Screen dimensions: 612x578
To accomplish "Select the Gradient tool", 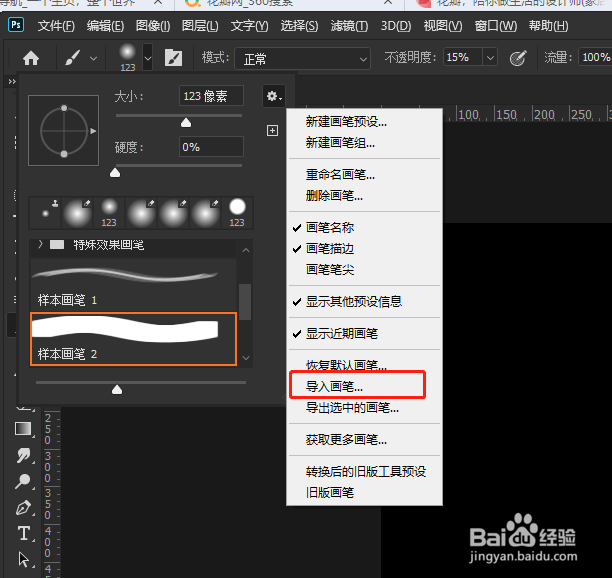I will [23, 429].
